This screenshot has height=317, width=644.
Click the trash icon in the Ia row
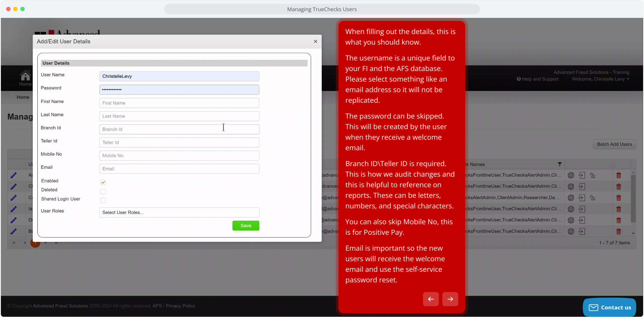click(x=618, y=209)
